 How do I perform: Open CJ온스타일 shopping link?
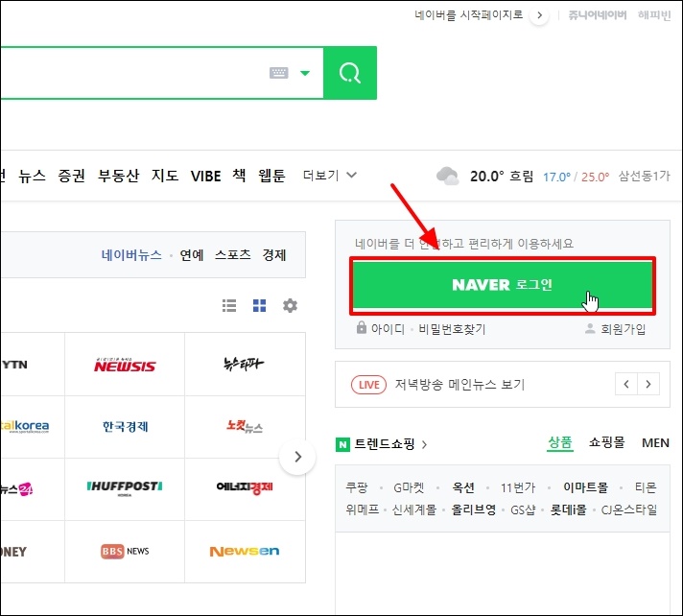(x=629, y=509)
